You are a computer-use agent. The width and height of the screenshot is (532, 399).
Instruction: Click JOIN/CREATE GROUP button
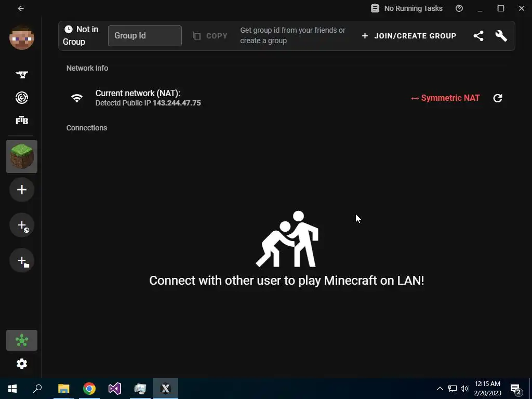click(409, 36)
